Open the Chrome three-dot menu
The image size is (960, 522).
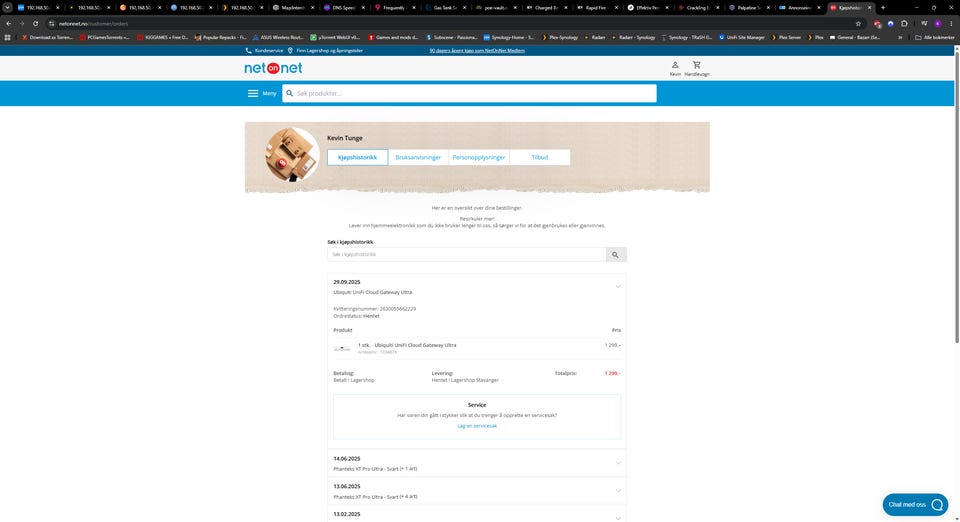point(951,23)
